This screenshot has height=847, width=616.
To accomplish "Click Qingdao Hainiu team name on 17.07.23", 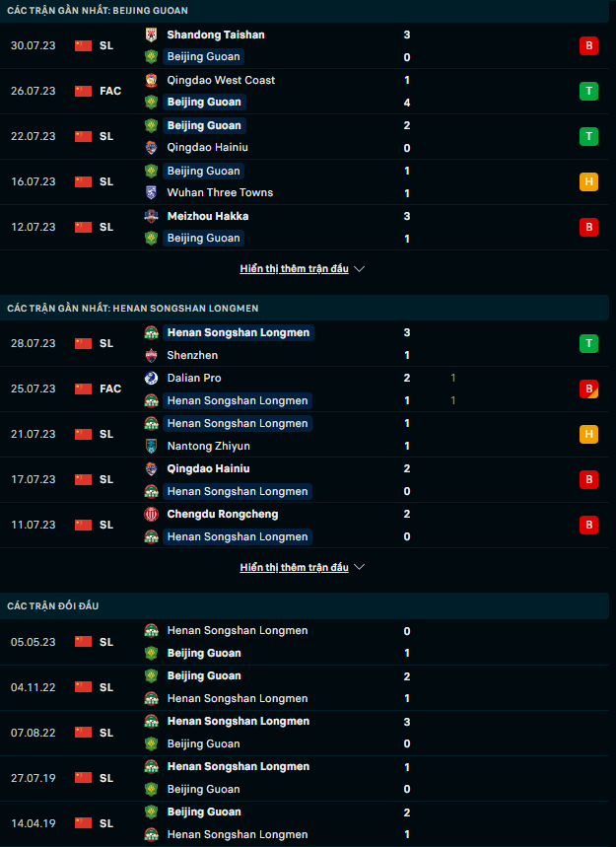I will point(208,468).
